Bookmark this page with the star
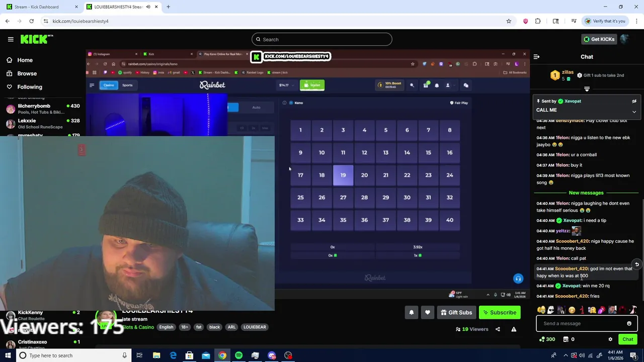The image size is (644, 362). [509, 21]
